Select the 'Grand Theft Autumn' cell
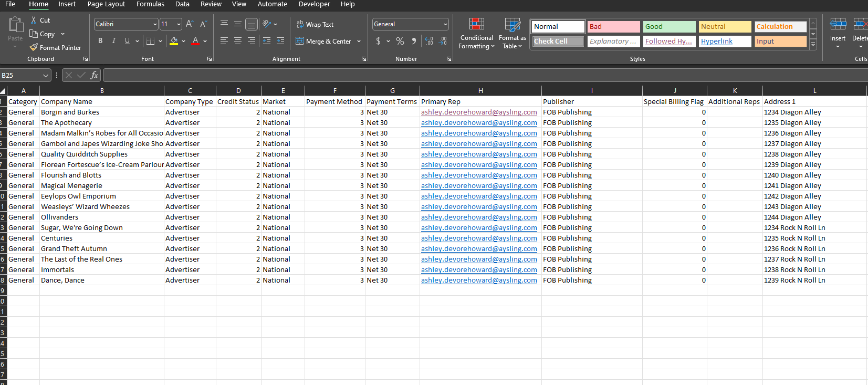Screen dimensions: 868x385 [x=102, y=248]
